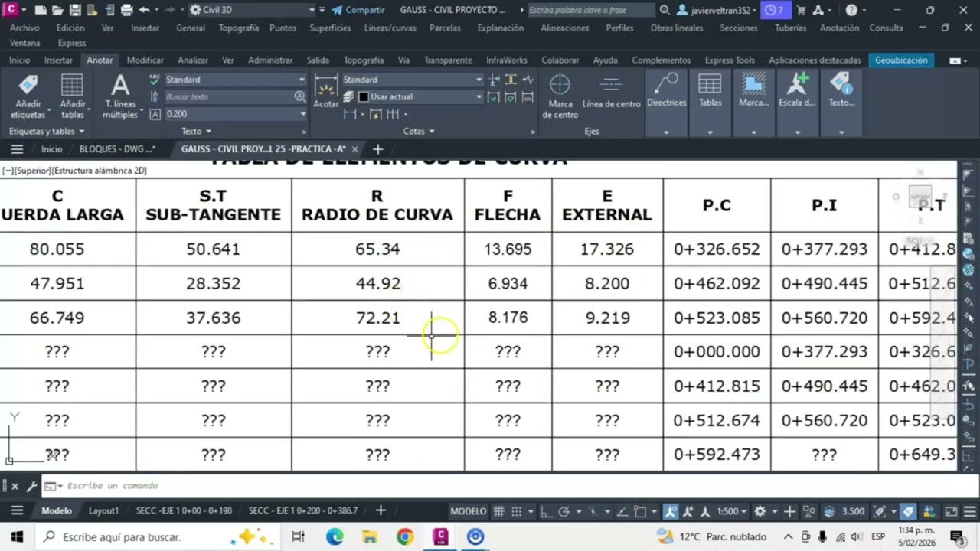This screenshot has height=551, width=980.
Task: Open the Añadir tablas tool
Action: pyautogui.click(x=73, y=96)
